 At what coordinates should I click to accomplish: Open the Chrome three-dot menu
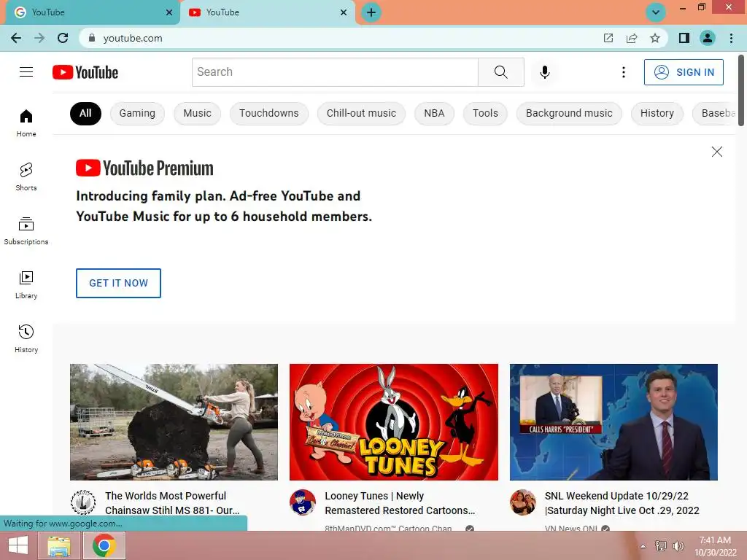point(731,38)
